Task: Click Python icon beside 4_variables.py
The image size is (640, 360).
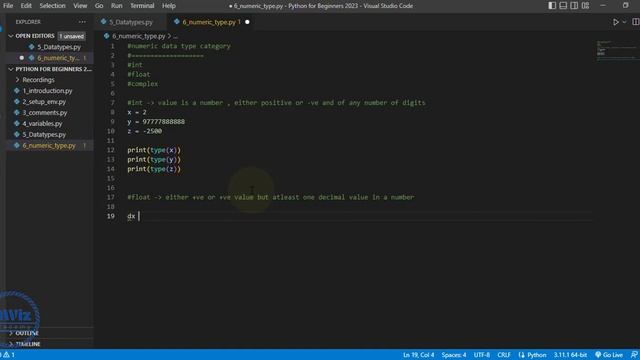Action: coord(17,123)
